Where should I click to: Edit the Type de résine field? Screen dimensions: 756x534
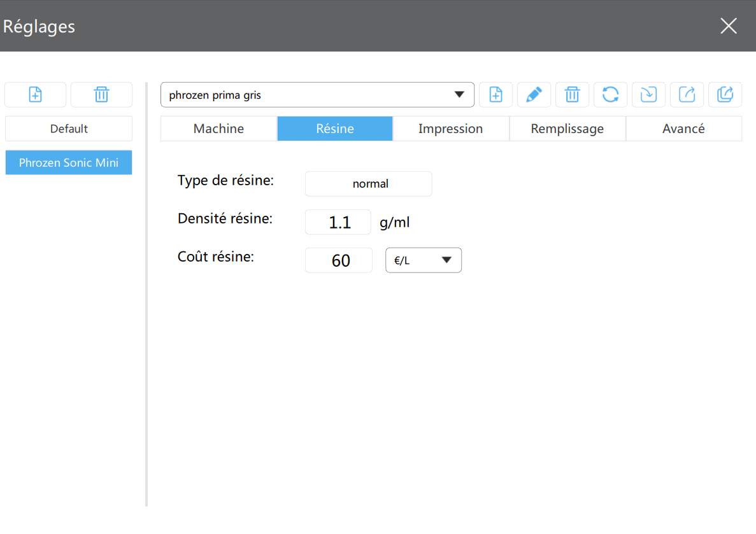tap(369, 184)
